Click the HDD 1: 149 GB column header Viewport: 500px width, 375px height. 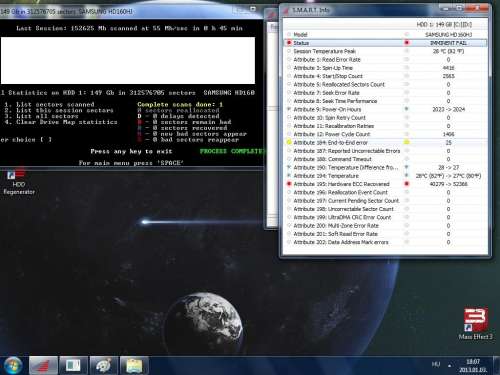[x=444, y=24]
